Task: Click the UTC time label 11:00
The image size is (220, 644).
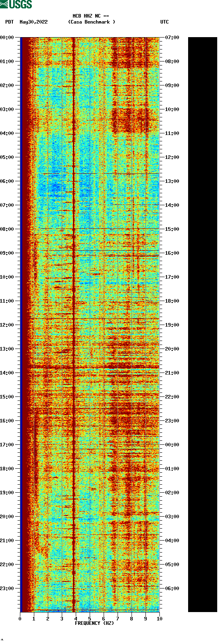Action: point(172,133)
